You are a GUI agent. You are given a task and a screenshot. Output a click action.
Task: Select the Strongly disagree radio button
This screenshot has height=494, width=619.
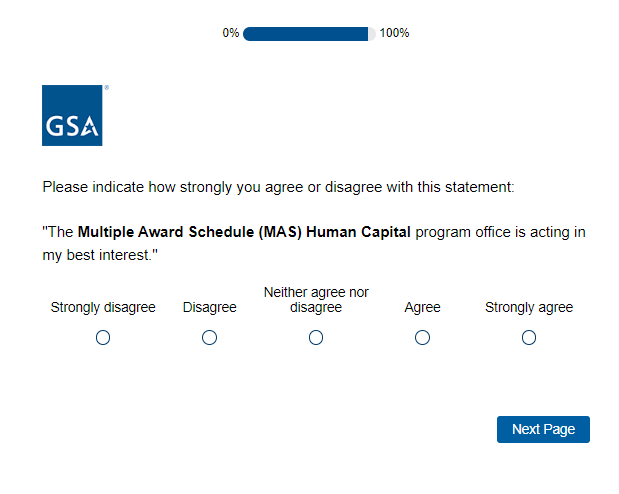(103, 338)
